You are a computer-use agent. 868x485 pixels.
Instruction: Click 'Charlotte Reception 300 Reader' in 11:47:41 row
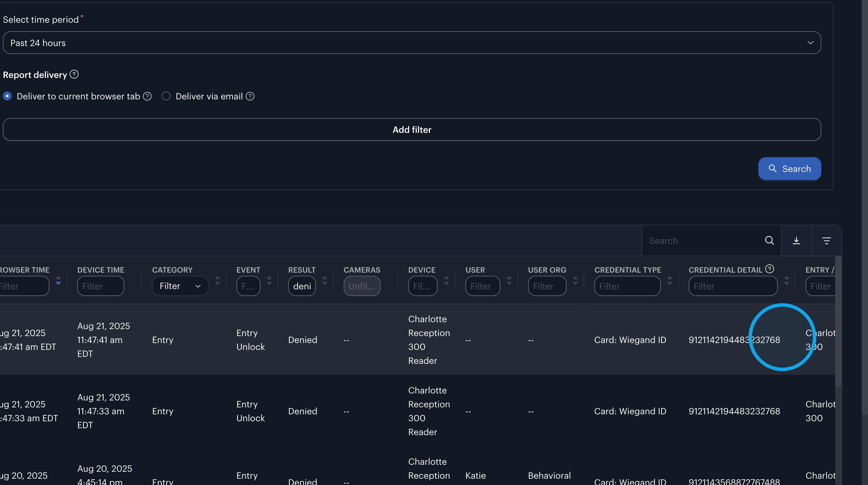coord(429,340)
